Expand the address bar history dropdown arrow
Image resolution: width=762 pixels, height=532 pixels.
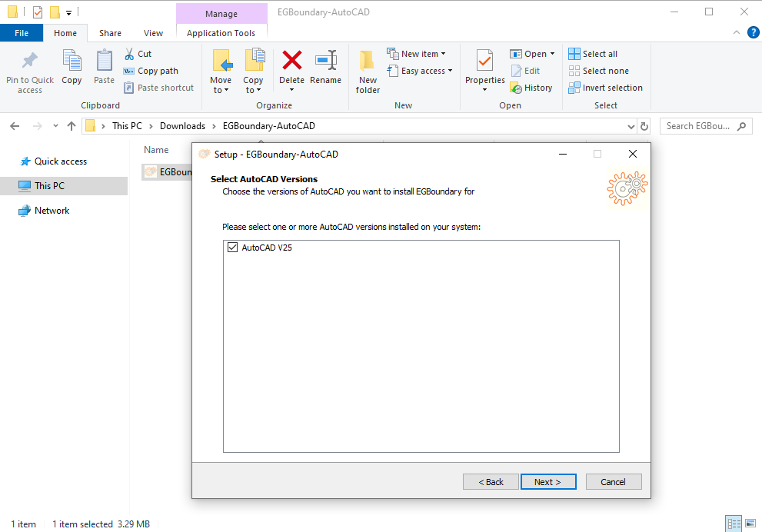tap(631, 126)
